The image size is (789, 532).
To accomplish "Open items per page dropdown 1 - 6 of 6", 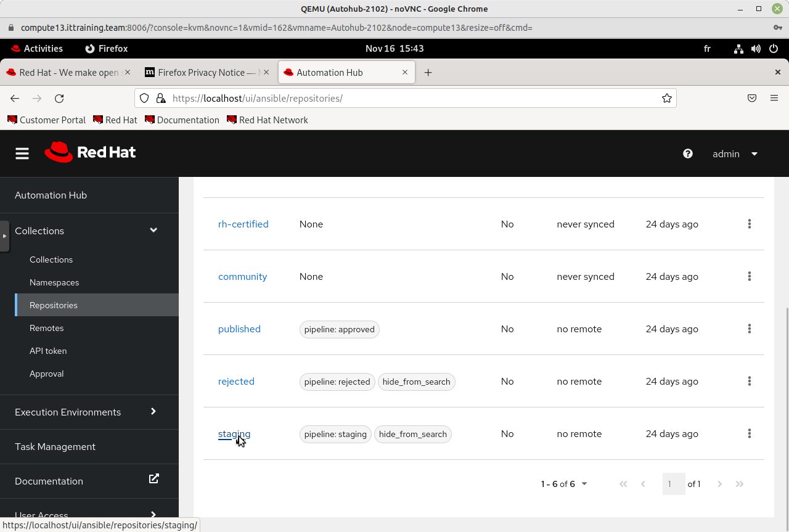I will [x=564, y=484].
